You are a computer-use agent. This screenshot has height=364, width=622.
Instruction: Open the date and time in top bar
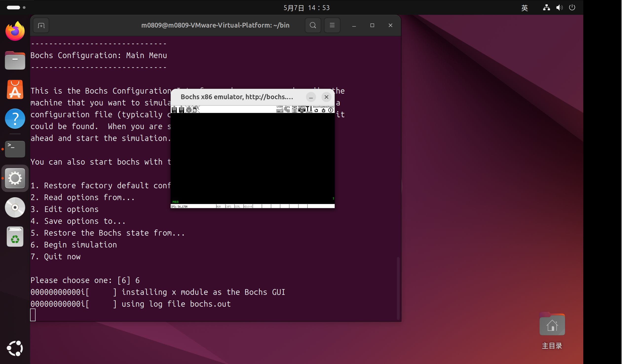click(x=306, y=8)
